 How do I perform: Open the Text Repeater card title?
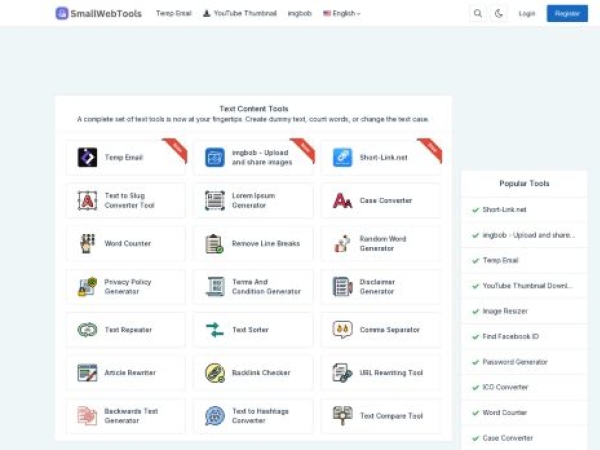pyautogui.click(x=128, y=329)
